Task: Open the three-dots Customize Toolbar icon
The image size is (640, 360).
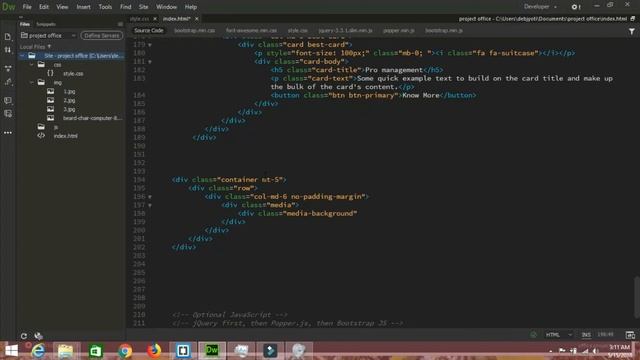Action: (8, 133)
